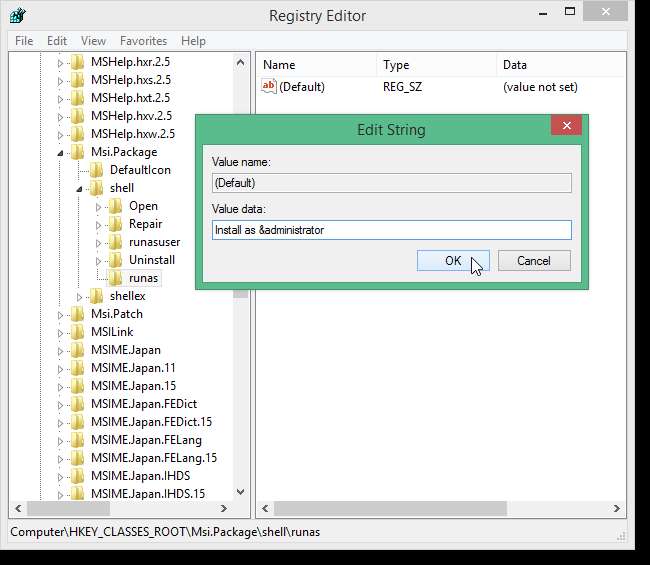Click the MSIME.Japan.15 folder icon
The width and height of the screenshot is (650, 565).
[x=77, y=386]
